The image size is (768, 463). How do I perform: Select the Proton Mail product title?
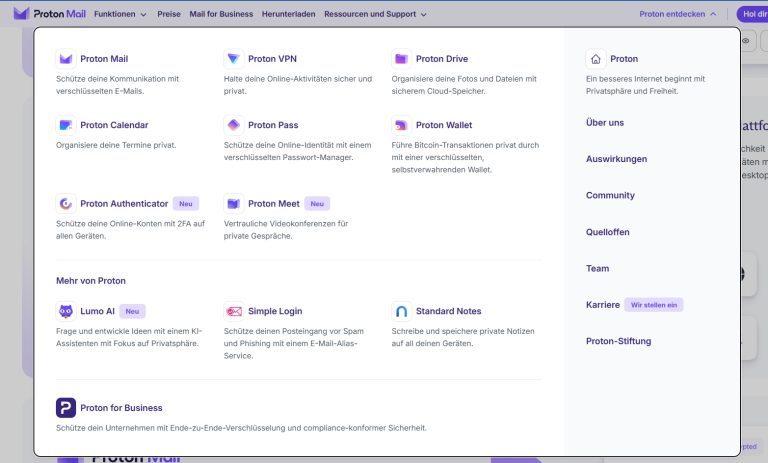tap(104, 59)
